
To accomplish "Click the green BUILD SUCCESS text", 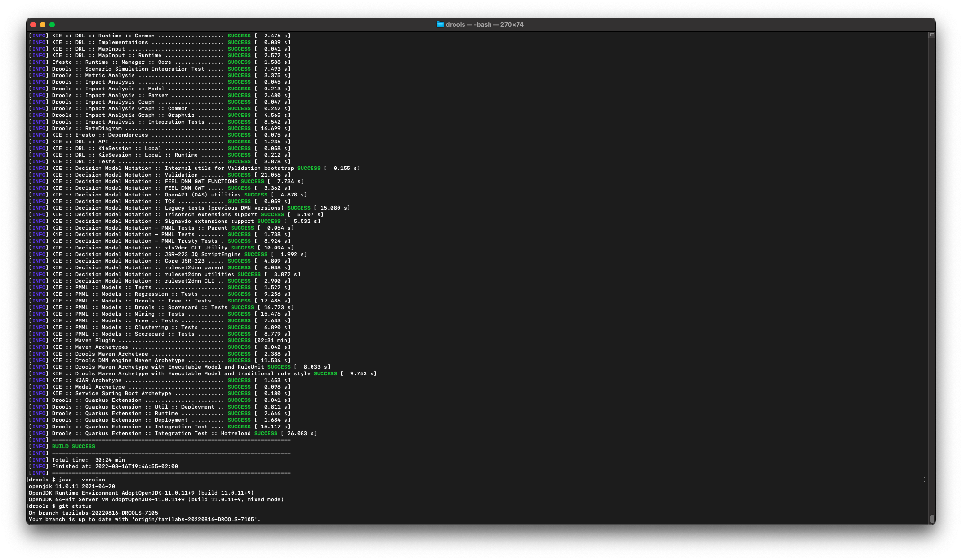I will pyautogui.click(x=73, y=446).
